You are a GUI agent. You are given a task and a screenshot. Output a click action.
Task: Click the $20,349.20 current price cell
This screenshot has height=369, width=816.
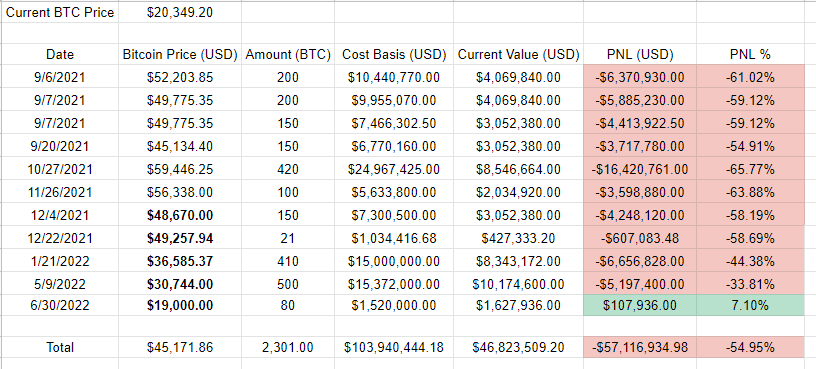(180, 12)
